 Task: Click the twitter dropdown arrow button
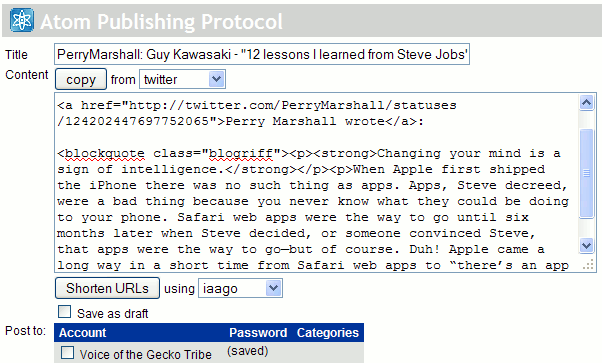(x=217, y=79)
